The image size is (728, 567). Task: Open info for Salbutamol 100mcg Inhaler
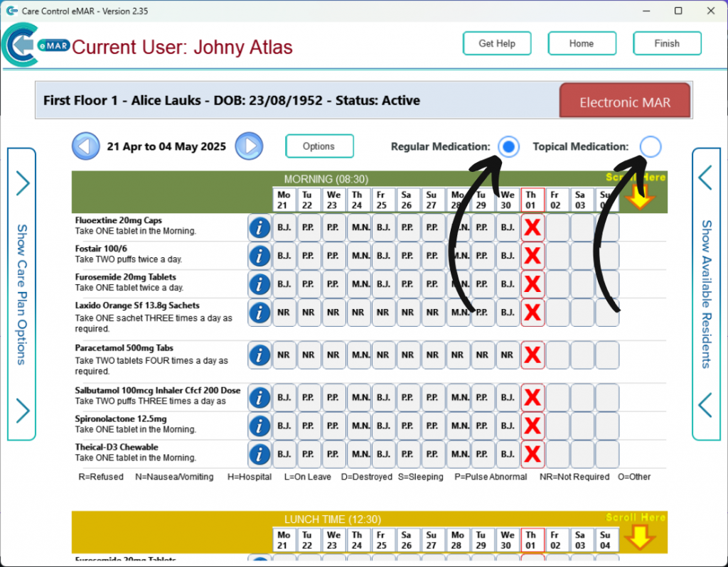tap(259, 397)
